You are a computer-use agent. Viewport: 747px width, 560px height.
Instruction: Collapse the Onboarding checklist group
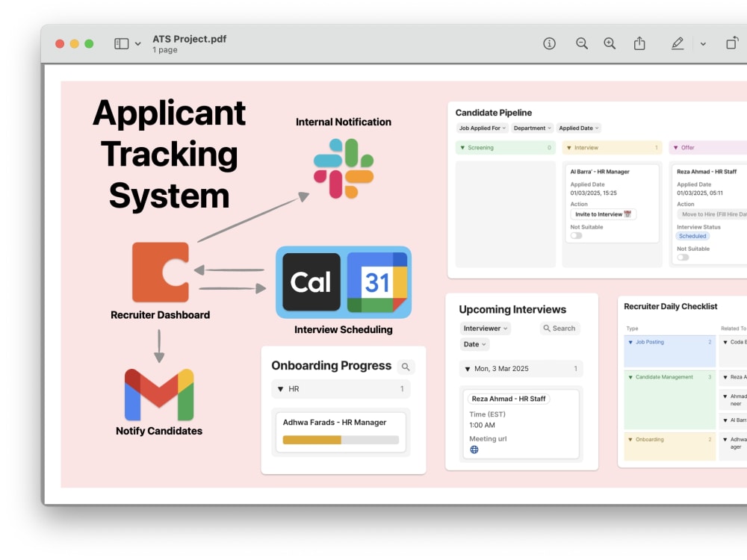coord(630,440)
